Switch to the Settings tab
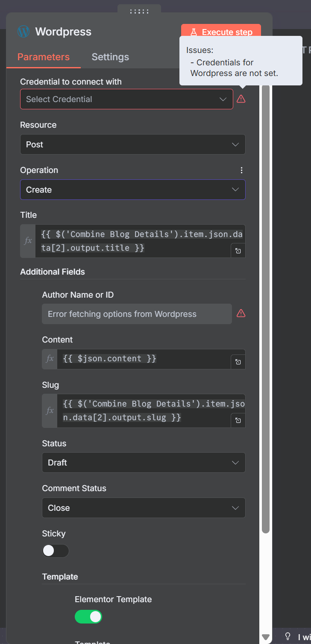Screen dimensions: 311x644 (x=110, y=57)
